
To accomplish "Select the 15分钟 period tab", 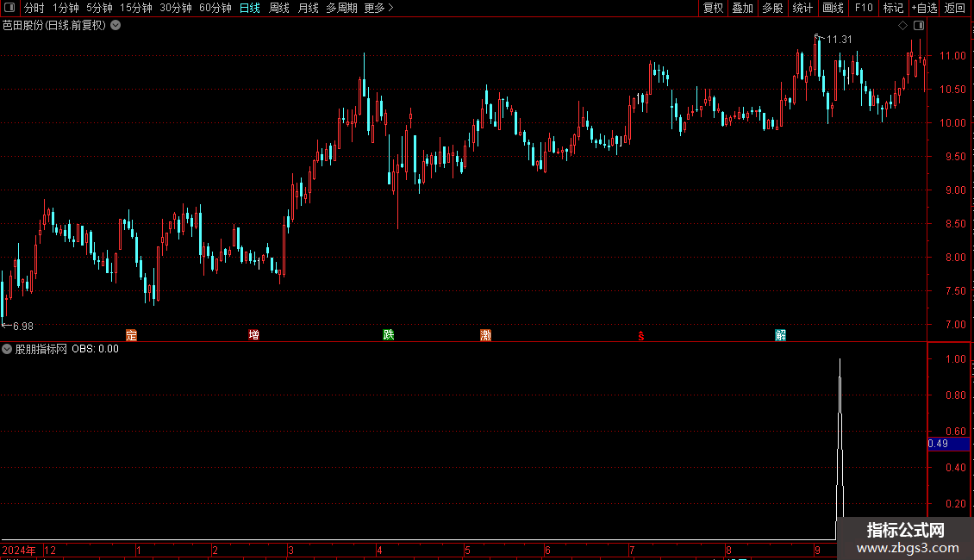I will [136, 8].
